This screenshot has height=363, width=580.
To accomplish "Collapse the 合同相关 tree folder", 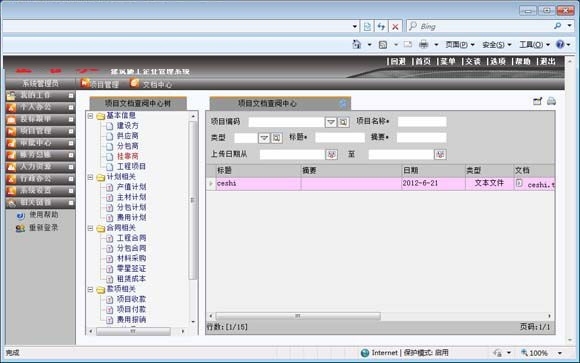I will pos(90,228).
